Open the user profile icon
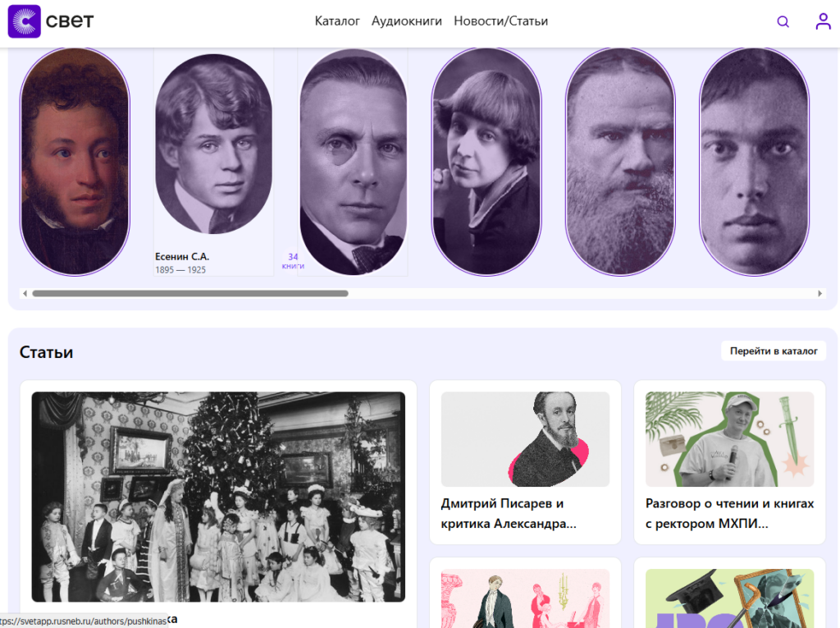The height and width of the screenshot is (628, 840). 823,22
